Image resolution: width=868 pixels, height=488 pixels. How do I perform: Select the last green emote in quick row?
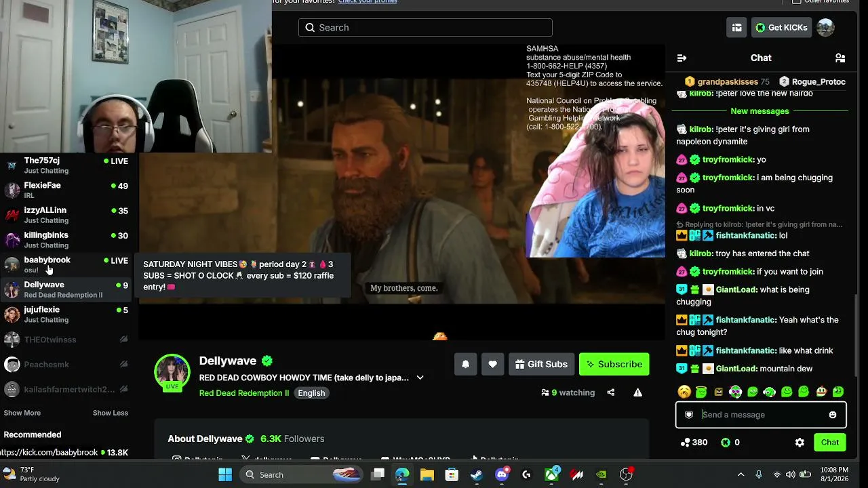tap(838, 392)
